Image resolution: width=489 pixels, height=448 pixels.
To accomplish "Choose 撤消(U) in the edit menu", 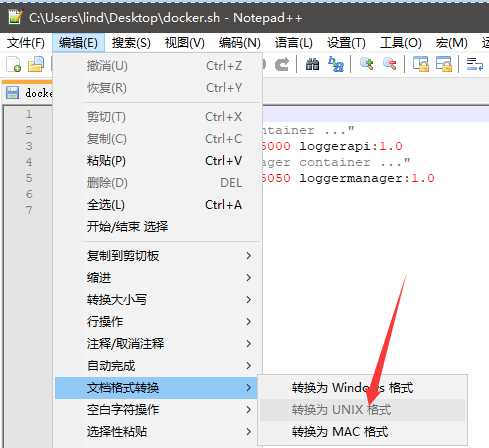I will point(157,66).
